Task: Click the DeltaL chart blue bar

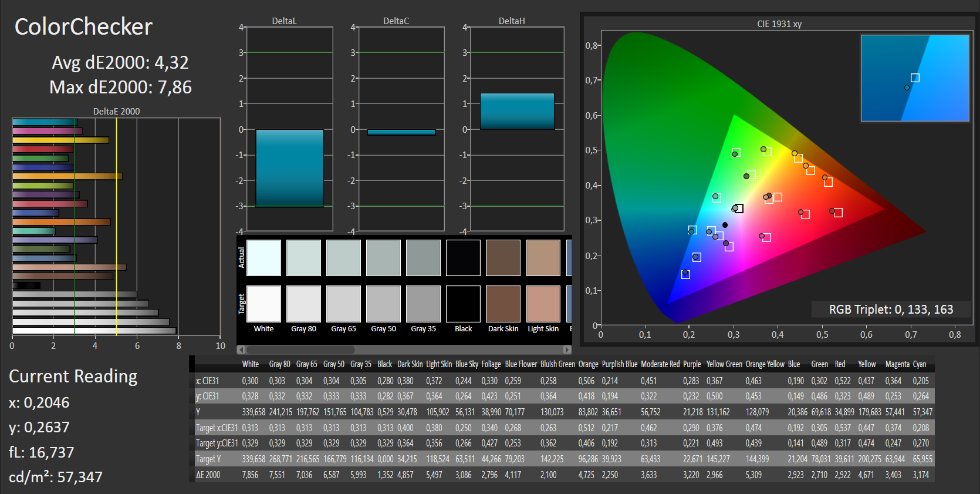Action: click(289, 168)
